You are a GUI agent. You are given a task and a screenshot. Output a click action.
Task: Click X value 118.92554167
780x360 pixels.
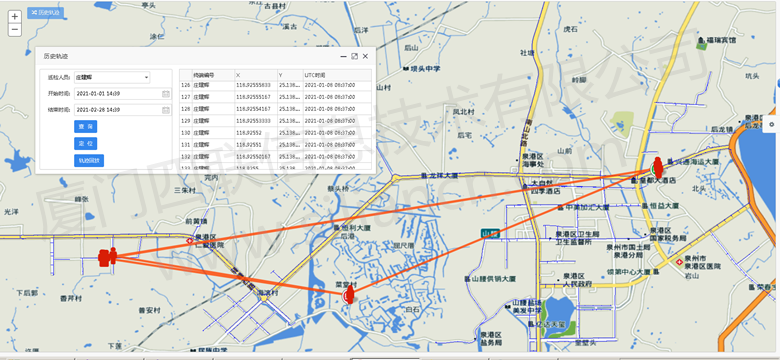click(x=253, y=108)
